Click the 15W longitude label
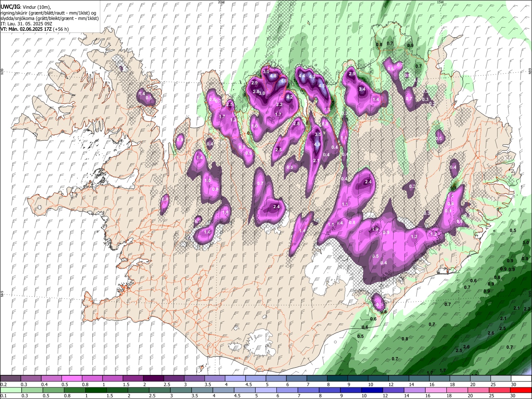 pyautogui.click(x=440, y=2)
